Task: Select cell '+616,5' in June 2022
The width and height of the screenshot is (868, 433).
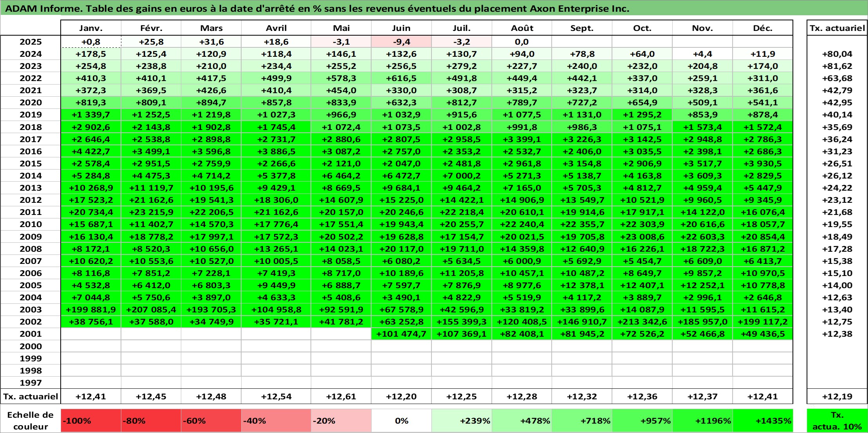Action: pyautogui.click(x=401, y=78)
